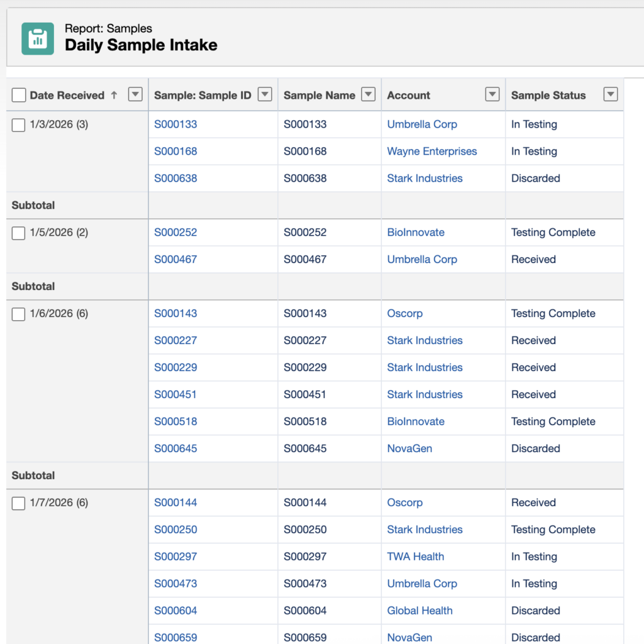This screenshot has width=644, height=644.
Task: Click the In Testing status for S000168
Action: 534,151
